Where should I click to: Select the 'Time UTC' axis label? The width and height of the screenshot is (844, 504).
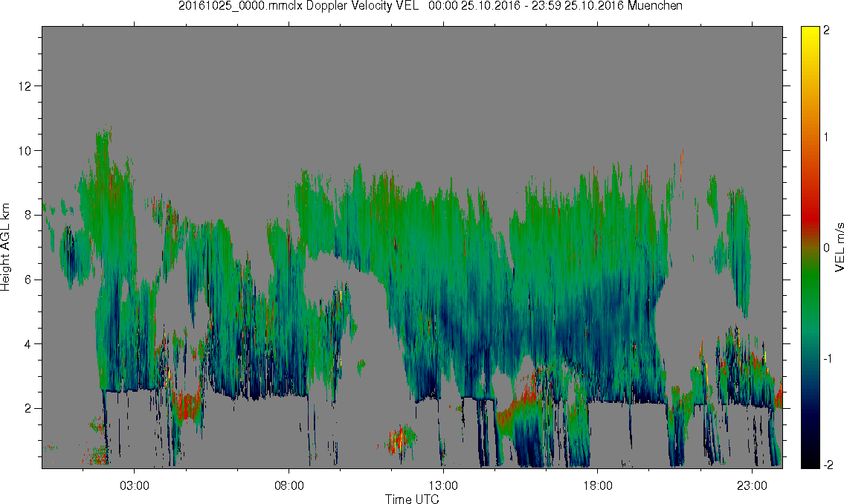[x=412, y=499]
